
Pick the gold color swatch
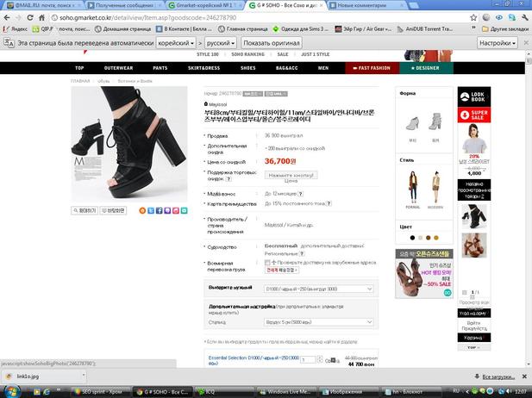point(436,238)
